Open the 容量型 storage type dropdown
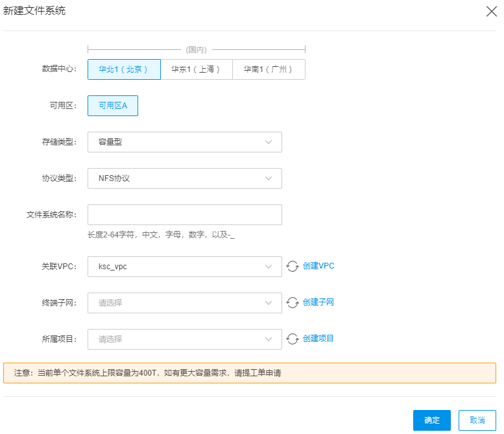The height and width of the screenshot is (434, 504). click(x=185, y=142)
